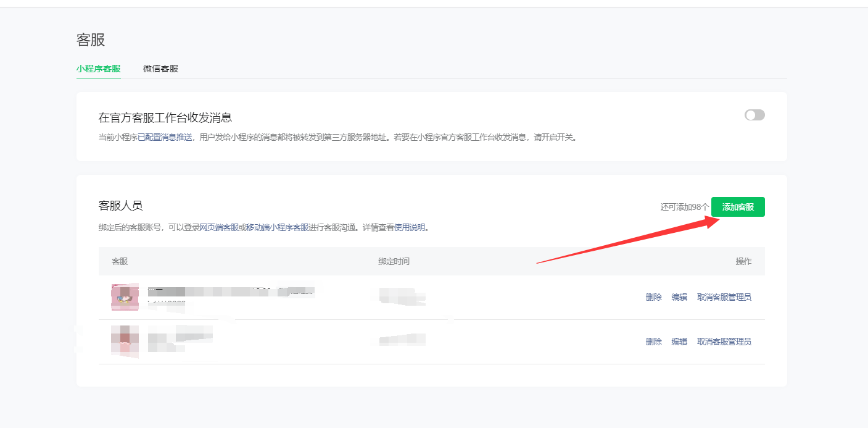Click the 已配置消息推送 link
Screen dimensions: 868x428
pyautogui.click(x=165, y=137)
